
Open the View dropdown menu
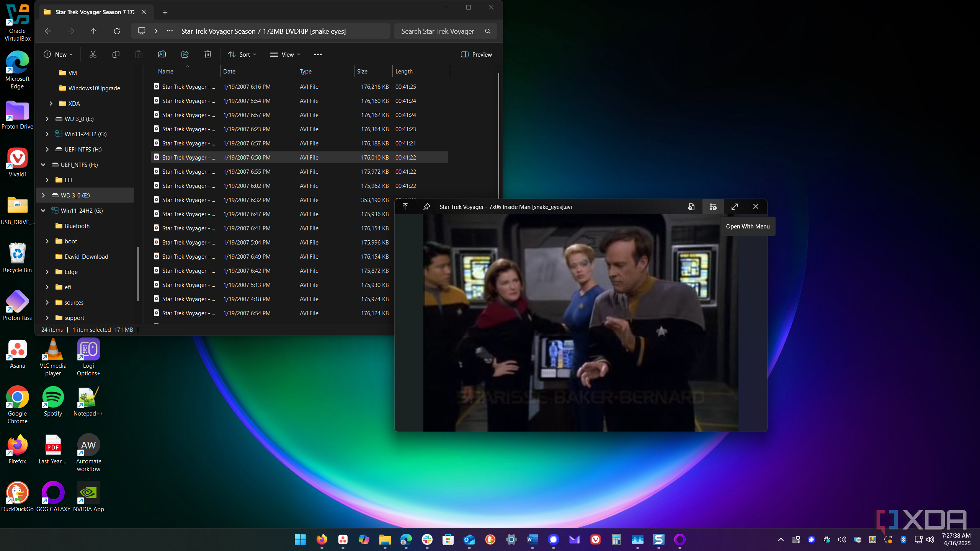tap(285, 54)
